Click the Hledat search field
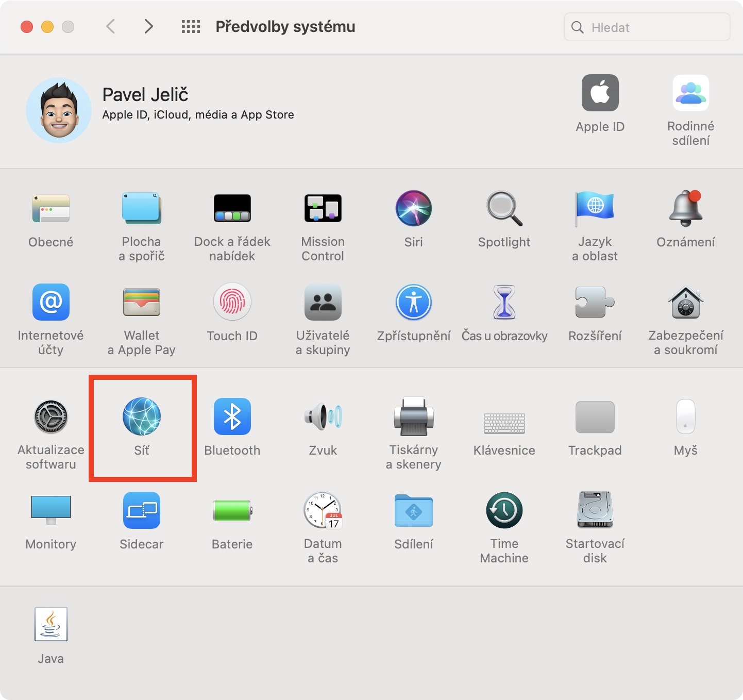 pos(647,27)
